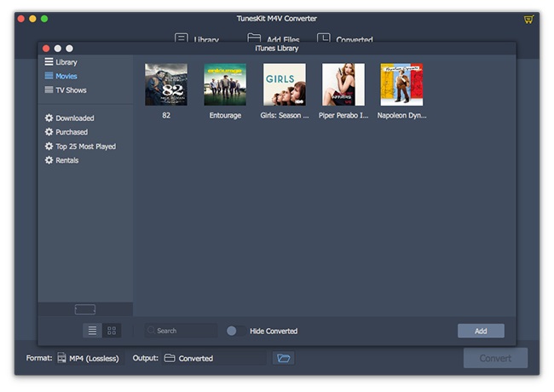Click the Add Files folder icon in TunesKit
The width and height of the screenshot is (554, 392).
[x=254, y=37]
